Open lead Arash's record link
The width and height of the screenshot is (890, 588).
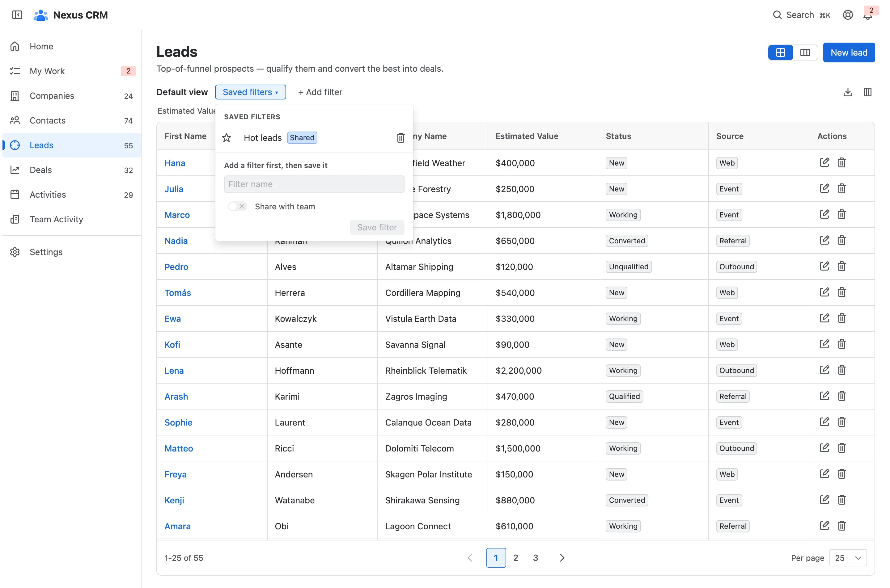pyautogui.click(x=176, y=397)
